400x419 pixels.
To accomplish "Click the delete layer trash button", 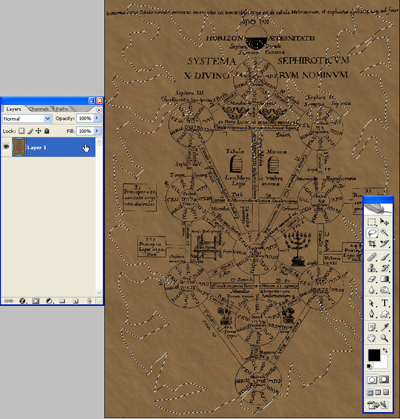I will tap(89, 301).
